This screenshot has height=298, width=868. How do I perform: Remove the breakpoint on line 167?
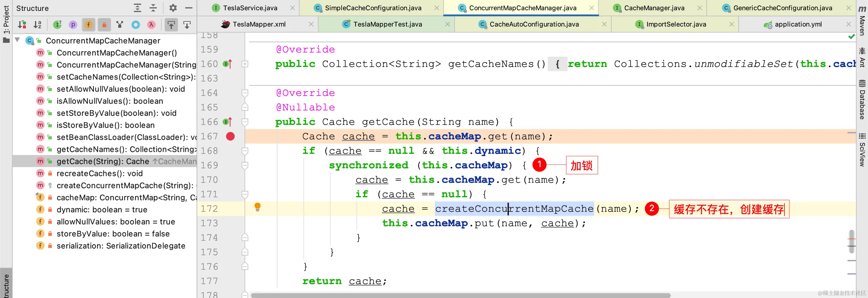[230, 137]
